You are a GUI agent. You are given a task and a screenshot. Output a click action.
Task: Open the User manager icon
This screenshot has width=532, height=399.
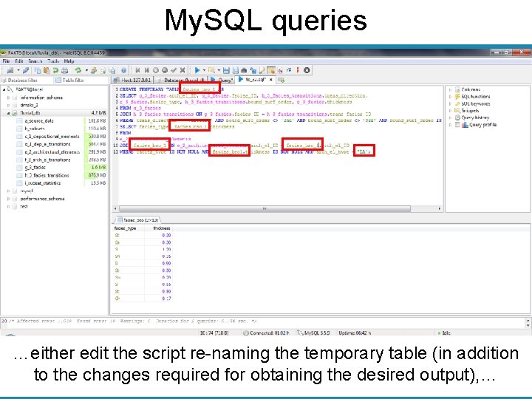(94, 70)
